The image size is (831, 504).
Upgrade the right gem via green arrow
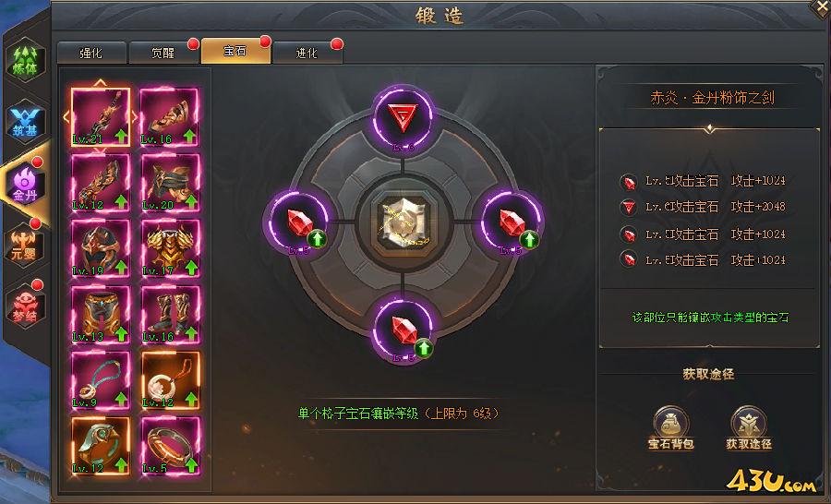tap(529, 240)
